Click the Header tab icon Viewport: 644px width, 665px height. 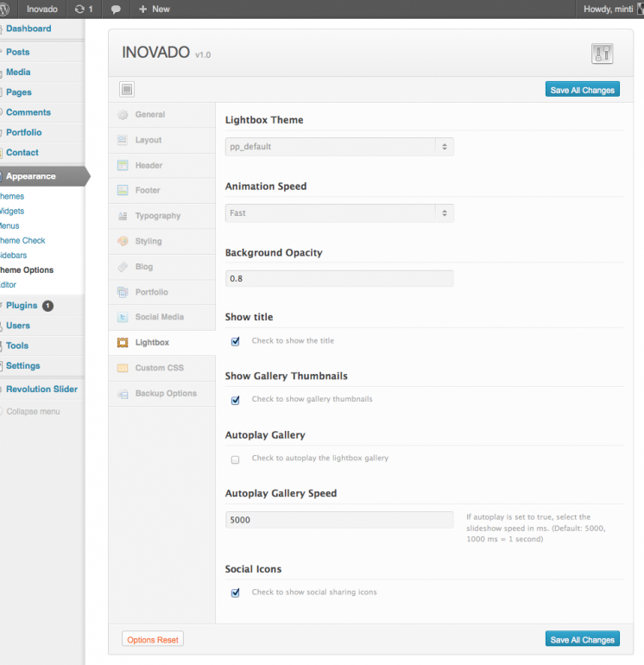[x=123, y=166]
